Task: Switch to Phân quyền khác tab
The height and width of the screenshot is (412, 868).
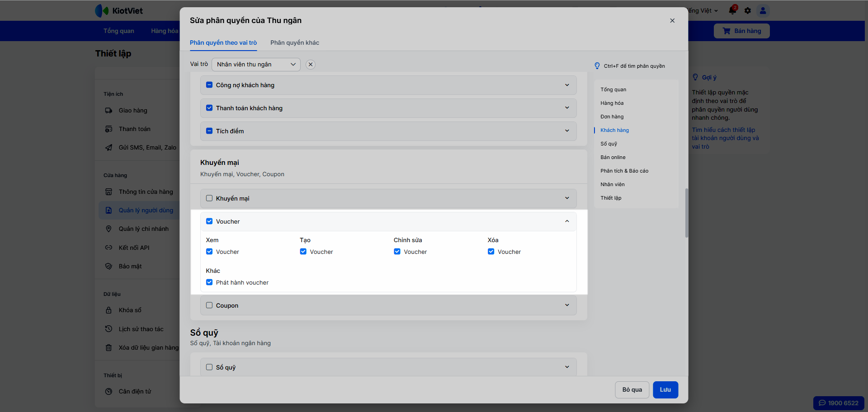Action: [295, 43]
